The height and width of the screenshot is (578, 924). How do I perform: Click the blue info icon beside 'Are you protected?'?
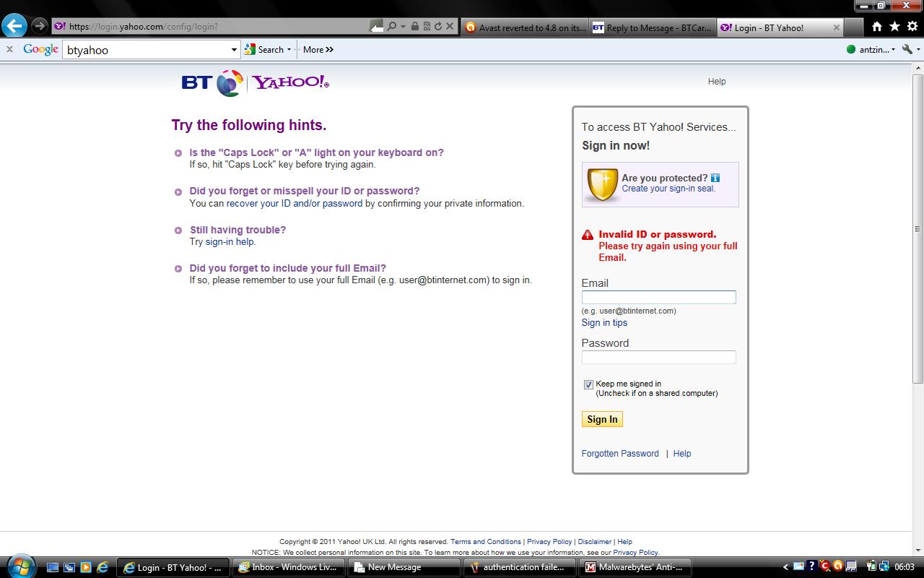(x=715, y=178)
